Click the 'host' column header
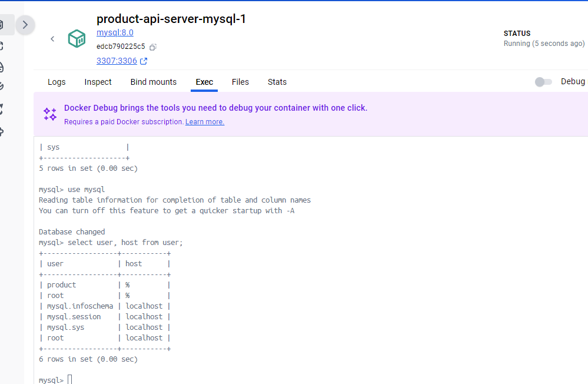 [134, 264]
